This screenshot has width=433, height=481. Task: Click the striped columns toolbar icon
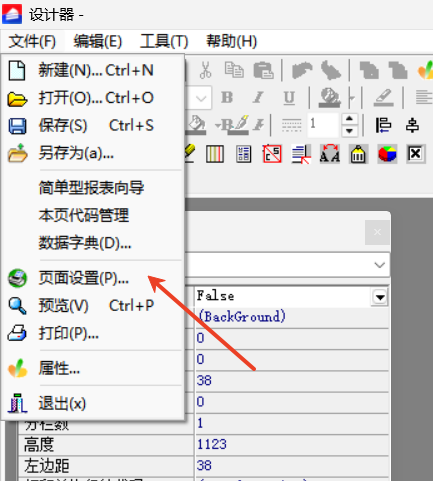(x=215, y=154)
